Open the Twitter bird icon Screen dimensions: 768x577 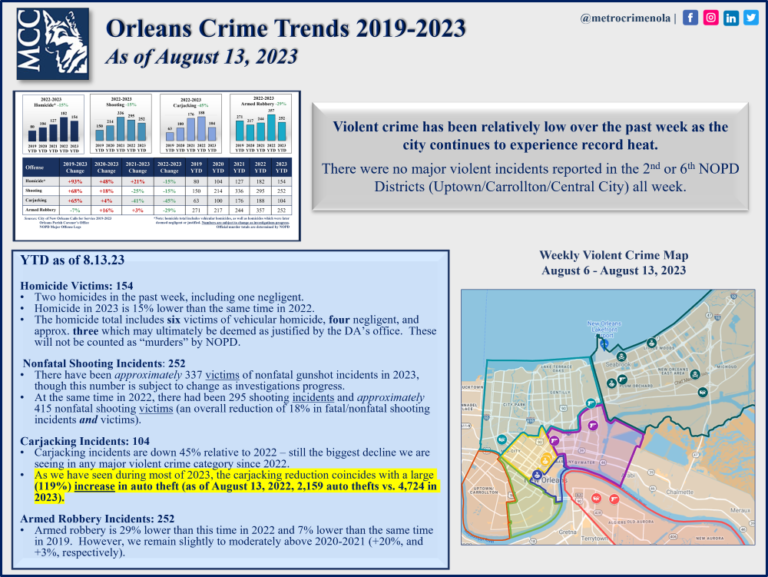[750, 19]
